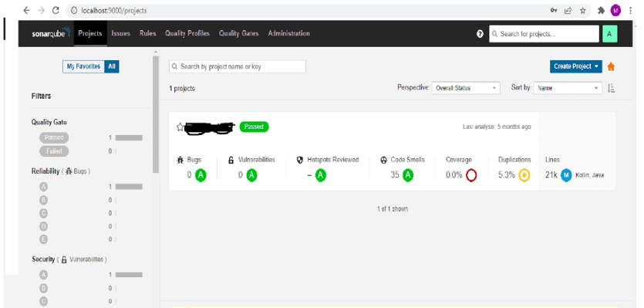
Task: Click the Search by project name or key field
Action: pos(238,66)
